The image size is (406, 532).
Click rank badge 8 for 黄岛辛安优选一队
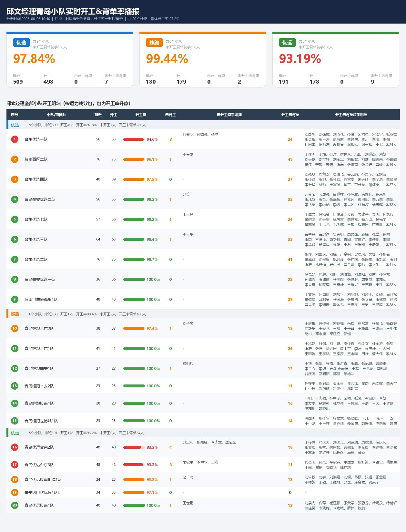click(x=15, y=279)
